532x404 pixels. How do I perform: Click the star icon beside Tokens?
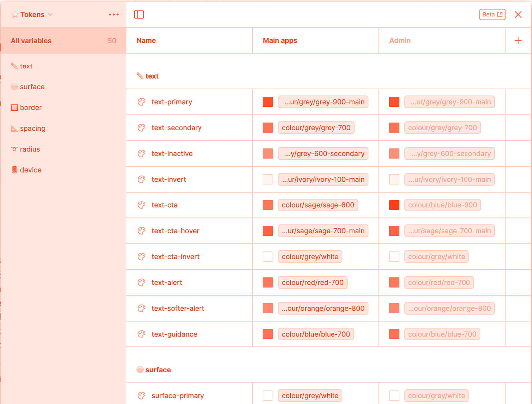tap(15, 15)
